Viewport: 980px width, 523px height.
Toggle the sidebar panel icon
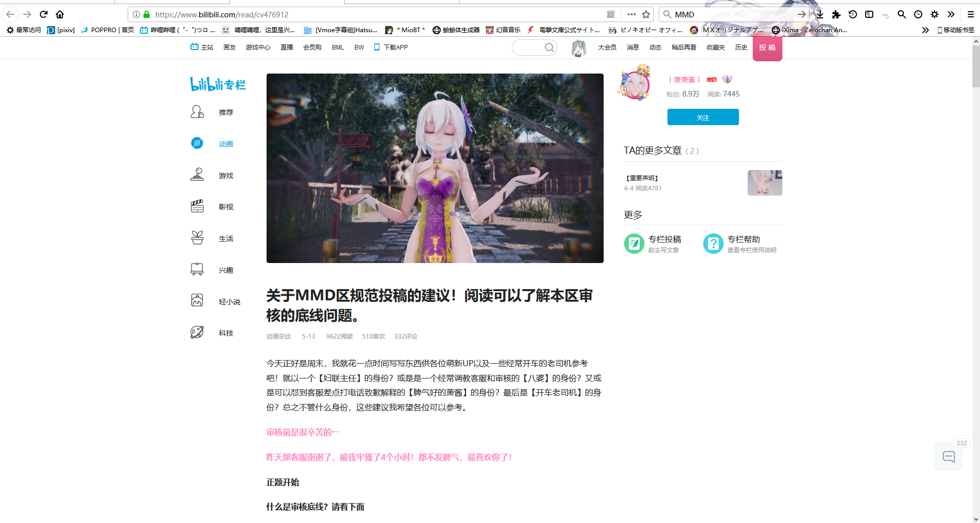point(869,14)
